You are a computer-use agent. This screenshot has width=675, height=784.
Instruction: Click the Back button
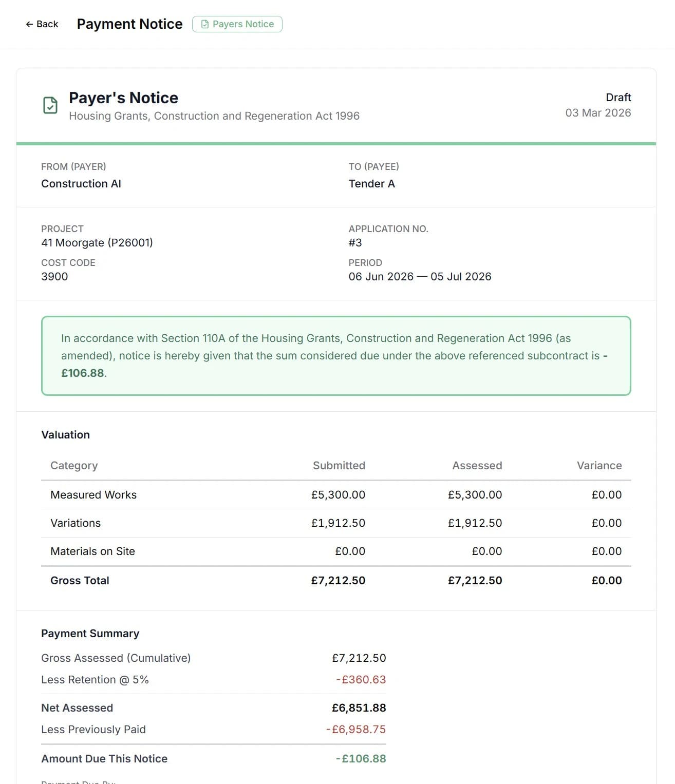click(41, 24)
